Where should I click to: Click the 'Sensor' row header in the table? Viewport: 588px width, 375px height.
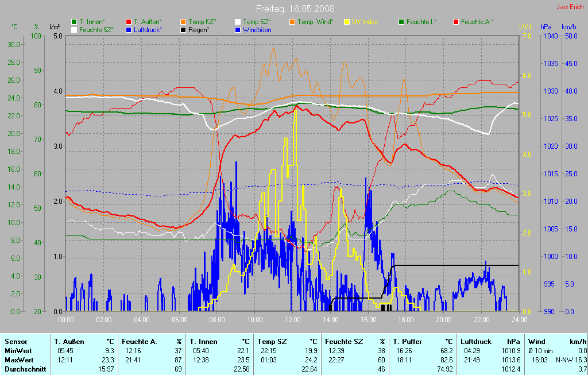point(16,342)
